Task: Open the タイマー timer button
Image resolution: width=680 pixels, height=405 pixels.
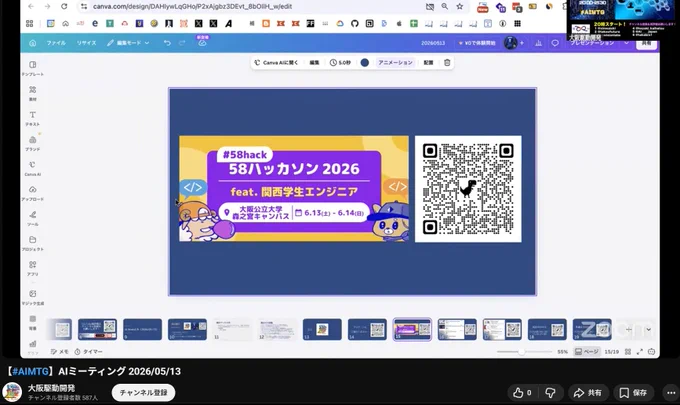Action: click(88, 352)
